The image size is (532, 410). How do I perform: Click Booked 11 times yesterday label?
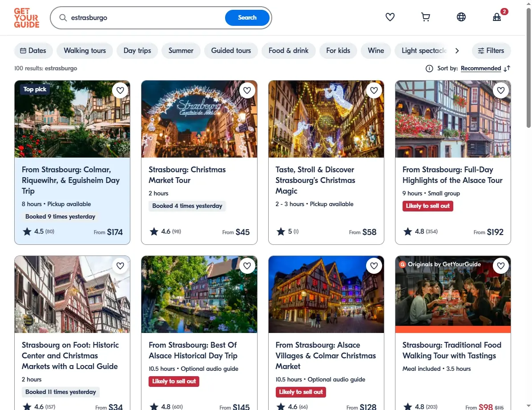click(60, 392)
